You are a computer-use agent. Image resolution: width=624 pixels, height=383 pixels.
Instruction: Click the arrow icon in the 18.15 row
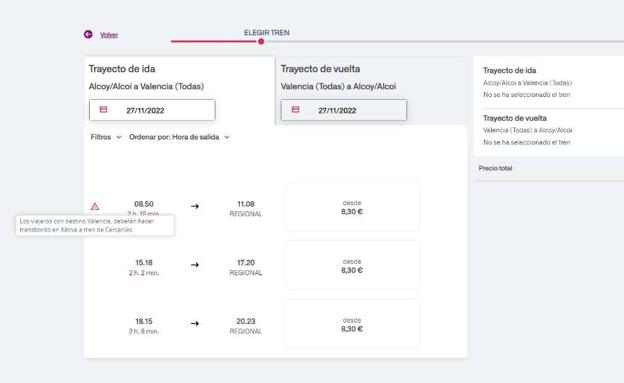coord(195,323)
